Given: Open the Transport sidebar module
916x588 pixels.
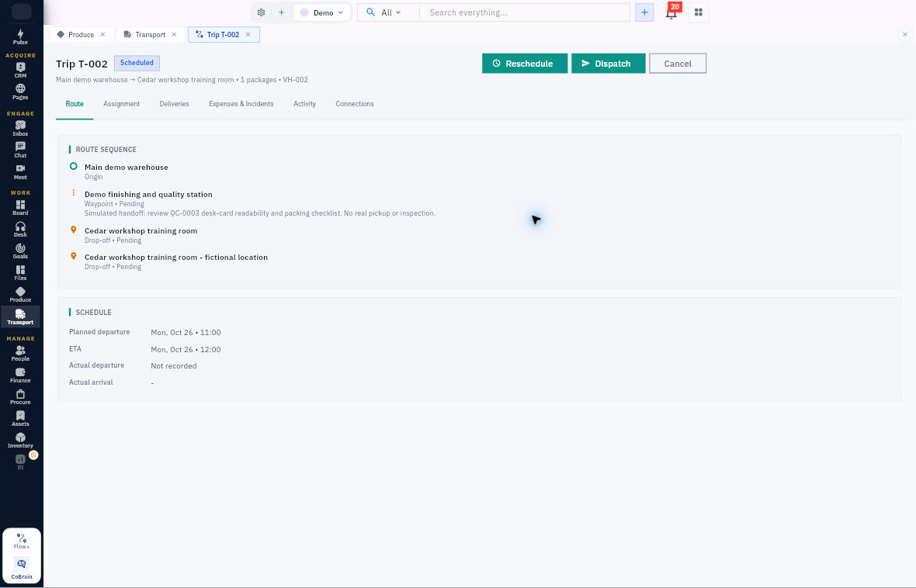Looking at the screenshot, I should click(20, 316).
